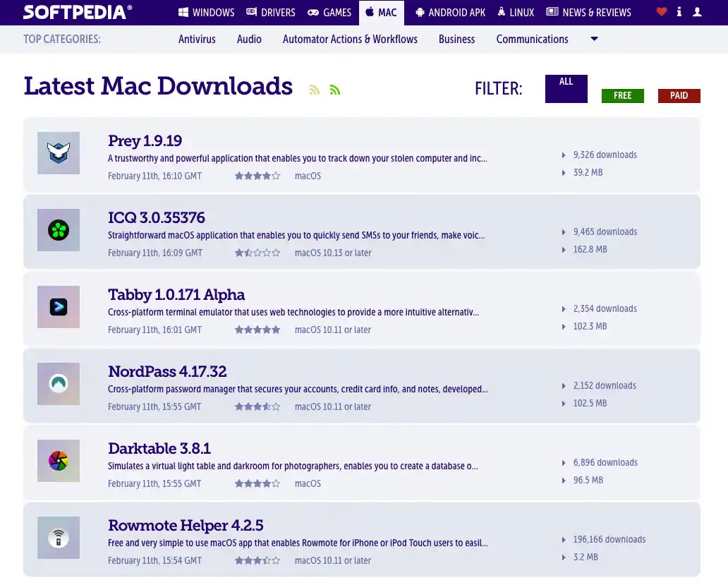Screen dimensions: 728x585
Task: Open the News & Reviews tab
Action: pyautogui.click(x=589, y=13)
